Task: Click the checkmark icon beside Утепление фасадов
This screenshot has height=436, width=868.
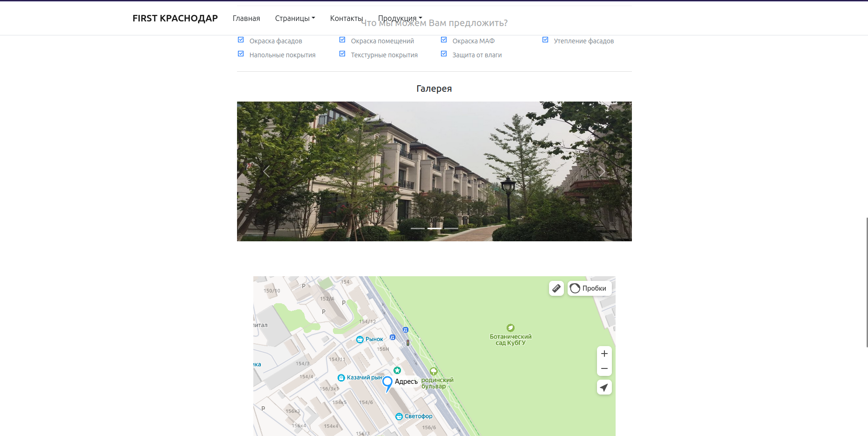Action: tap(545, 40)
